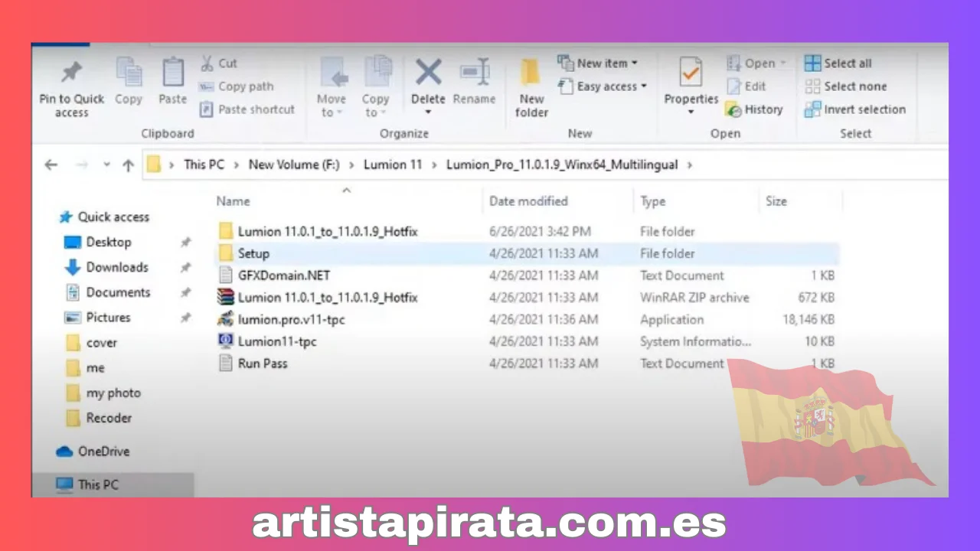Choose Paste shortcut in ribbon
Image resolution: width=980 pixels, height=551 pixels.
point(247,109)
